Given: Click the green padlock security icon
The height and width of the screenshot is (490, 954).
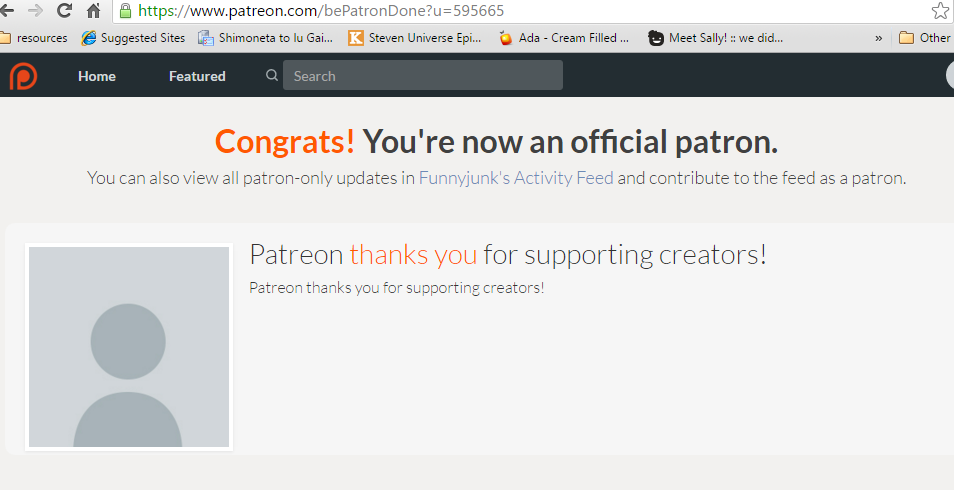Looking at the screenshot, I should click(x=125, y=10).
